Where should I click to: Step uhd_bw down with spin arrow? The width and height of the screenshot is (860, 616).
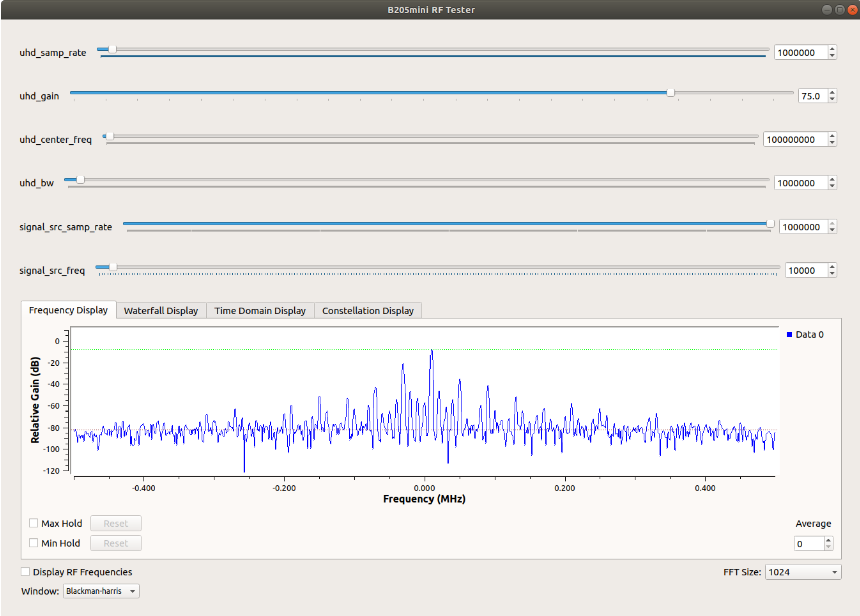click(832, 186)
